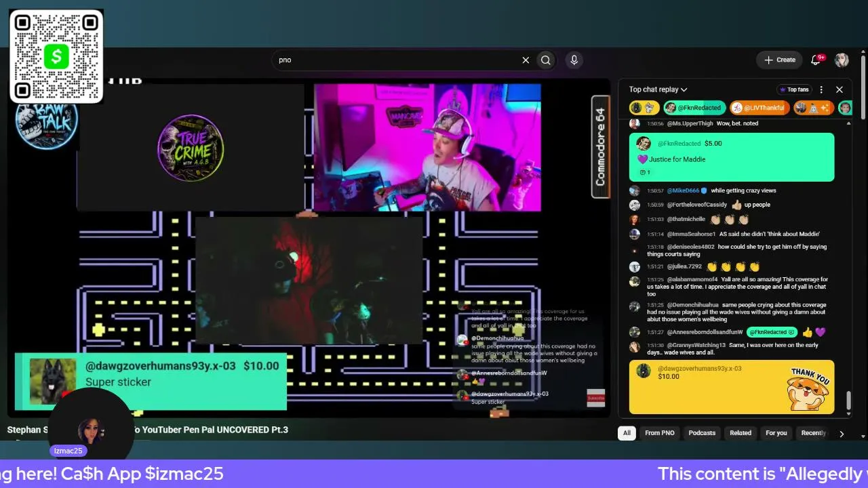868x488 pixels.
Task: Click the reply icon in the @FknRedacted mention chip
Action: pyautogui.click(x=792, y=332)
